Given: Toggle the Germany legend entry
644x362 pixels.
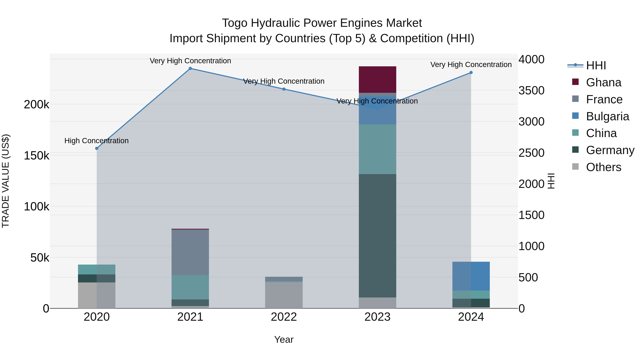Looking at the screenshot, I should pos(603,150).
